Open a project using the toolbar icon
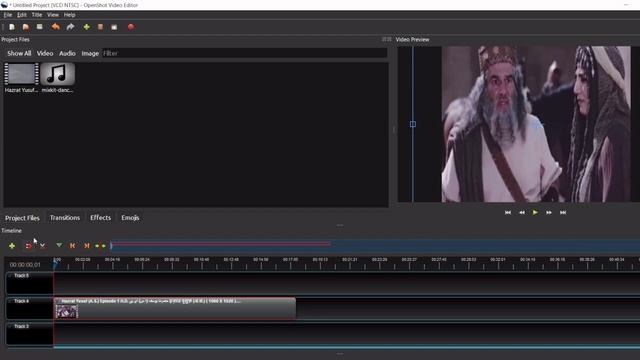The width and height of the screenshot is (640, 360). click(x=26, y=27)
